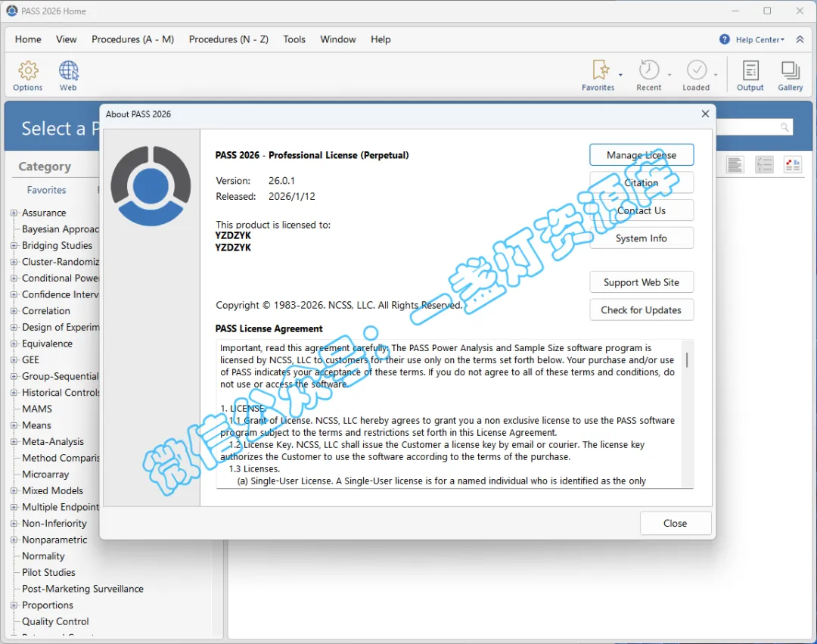817x644 pixels.
Task: Expand the Nonparametric category
Action: [x=14, y=540]
